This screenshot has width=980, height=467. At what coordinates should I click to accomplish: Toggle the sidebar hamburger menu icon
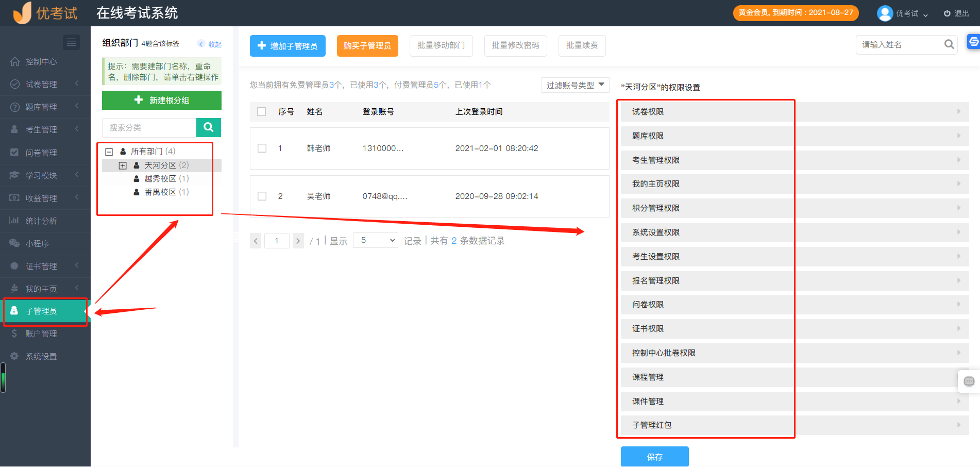click(71, 42)
